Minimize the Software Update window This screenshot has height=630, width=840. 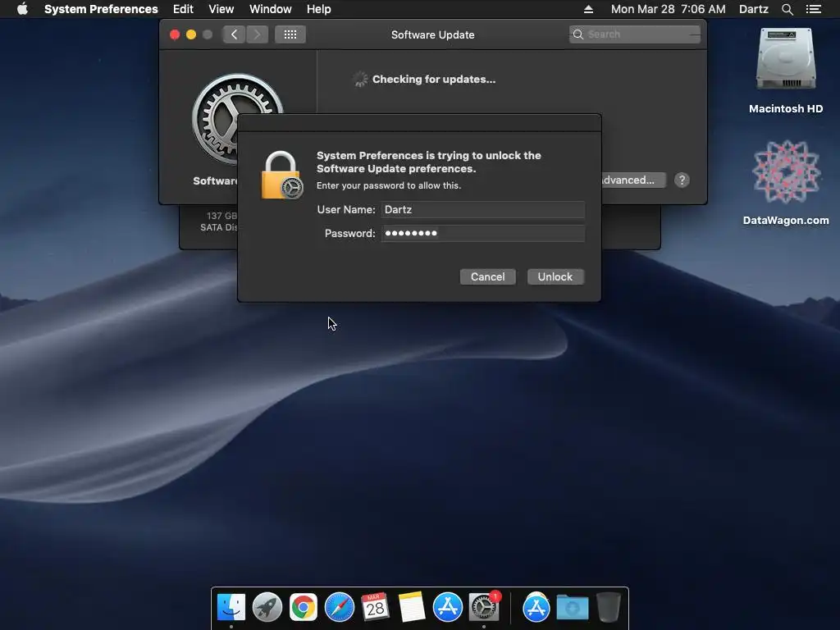point(191,34)
